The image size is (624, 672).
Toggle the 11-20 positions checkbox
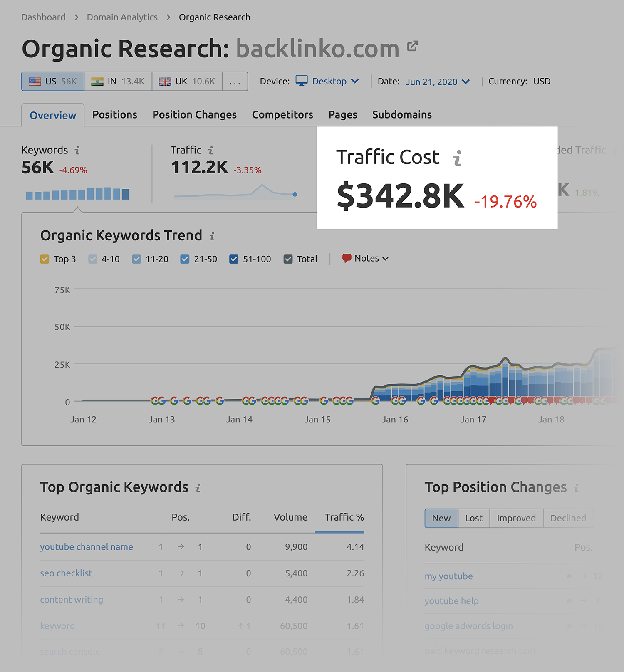(x=136, y=259)
